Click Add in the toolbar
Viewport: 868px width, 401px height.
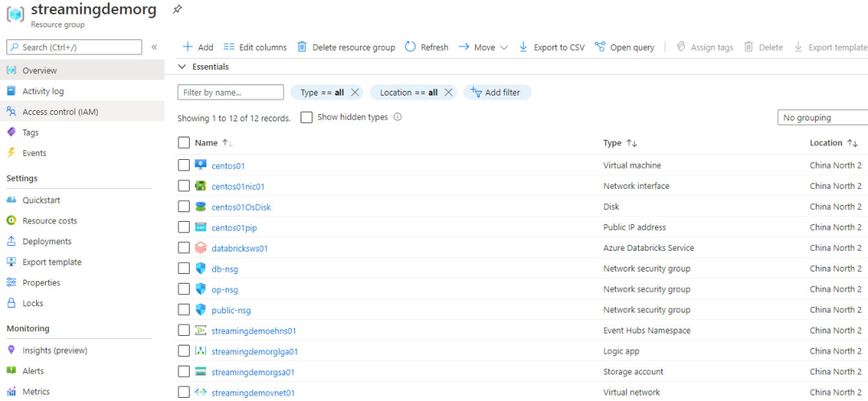[198, 47]
